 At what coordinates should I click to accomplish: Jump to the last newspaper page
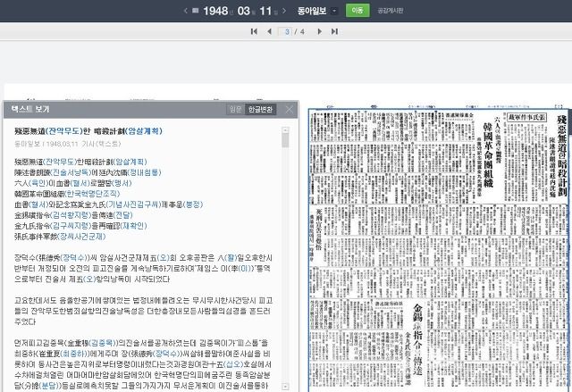(334, 31)
